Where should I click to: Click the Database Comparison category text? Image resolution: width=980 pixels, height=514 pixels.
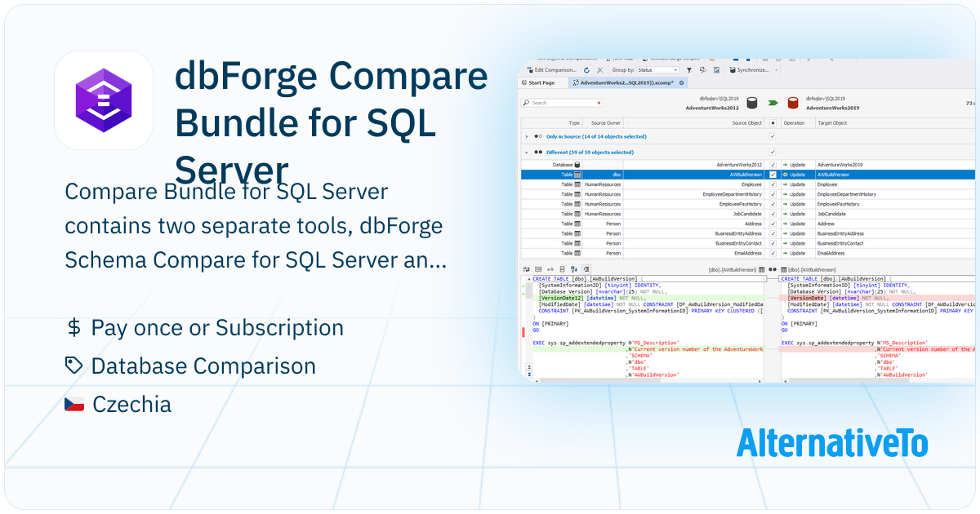(203, 366)
